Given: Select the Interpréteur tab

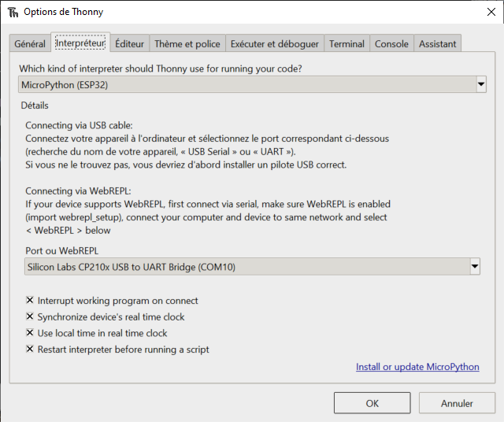Looking at the screenshot, I should click(80, 43).
